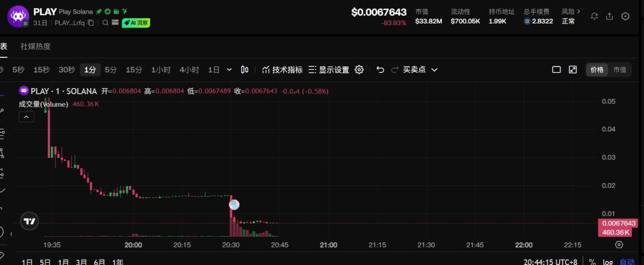The width and height of the screenshot is (644, 265).
Task: Select the 30秒 interval
Action: click(67, 70)
